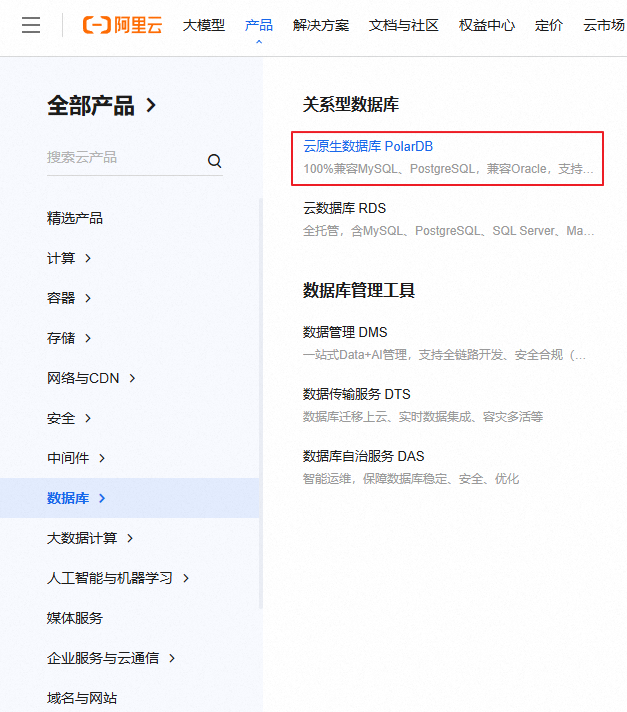
Task: Open the 数据管理 DMS product link
Action: (345, 332)
